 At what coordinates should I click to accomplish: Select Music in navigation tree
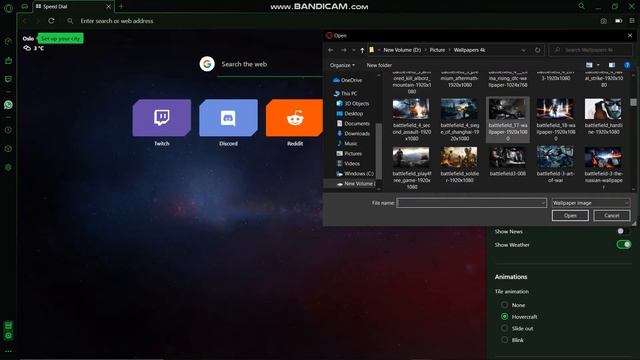[347, 144]
